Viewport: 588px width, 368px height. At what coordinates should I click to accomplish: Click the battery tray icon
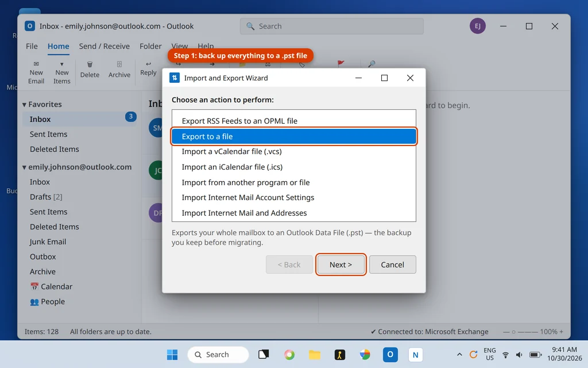(x=535, y=354)
